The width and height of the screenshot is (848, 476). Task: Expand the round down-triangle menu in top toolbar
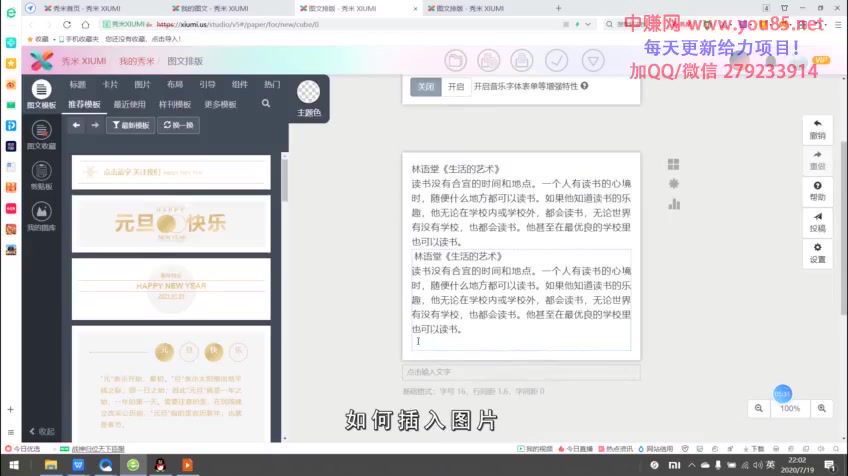point(593,60)
